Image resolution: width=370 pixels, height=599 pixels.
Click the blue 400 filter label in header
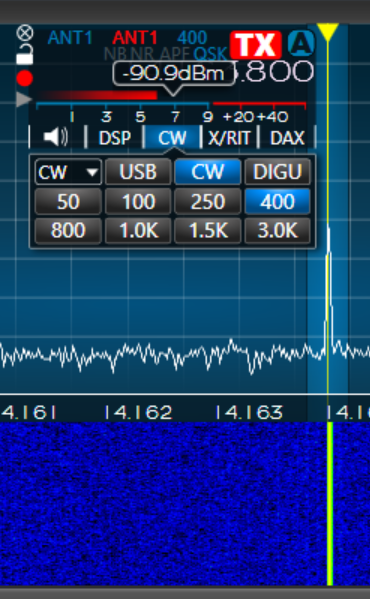click(192, 38)
